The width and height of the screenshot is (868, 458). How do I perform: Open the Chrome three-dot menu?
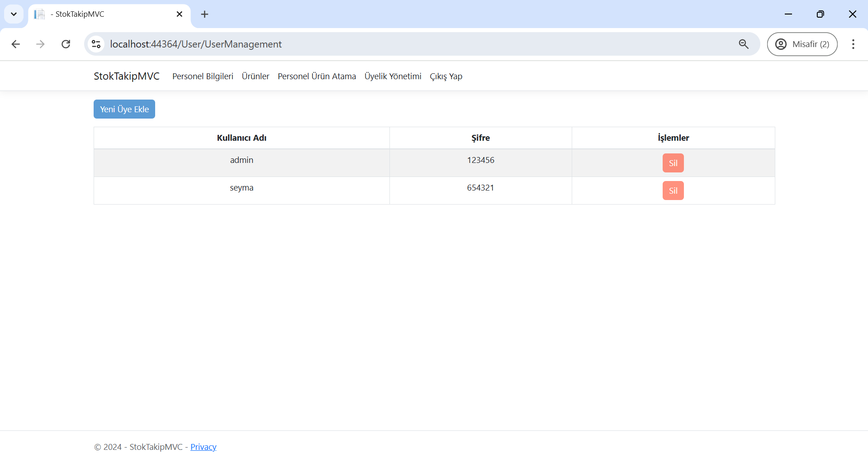click(x=853, y=44)
